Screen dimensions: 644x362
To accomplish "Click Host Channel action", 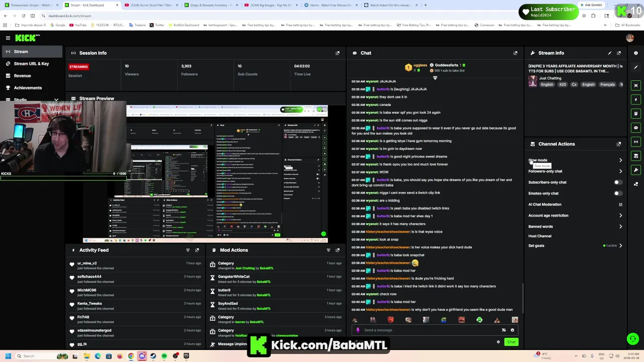I will click(x=540, y=236).
